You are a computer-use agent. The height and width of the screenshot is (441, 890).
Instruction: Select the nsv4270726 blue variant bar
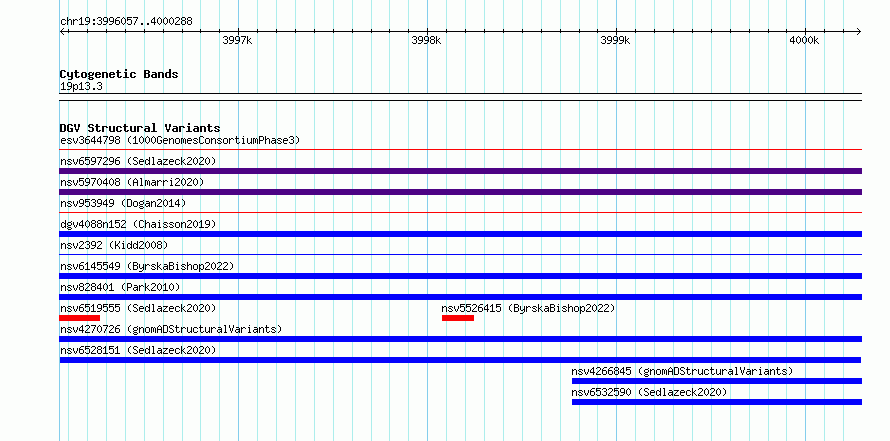[x=460, y=339]
